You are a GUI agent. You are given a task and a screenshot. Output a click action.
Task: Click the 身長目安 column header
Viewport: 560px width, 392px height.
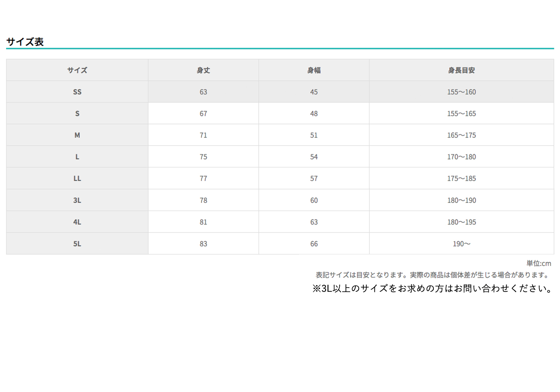point(461,70)
